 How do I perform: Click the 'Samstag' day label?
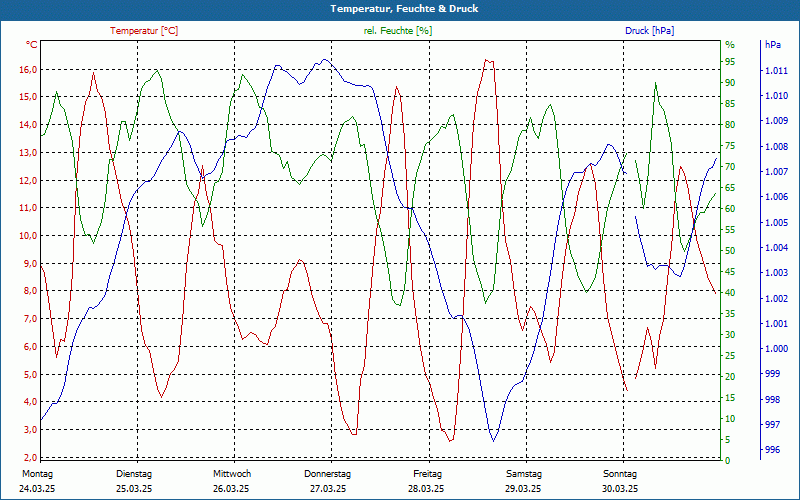click(523, 474)
